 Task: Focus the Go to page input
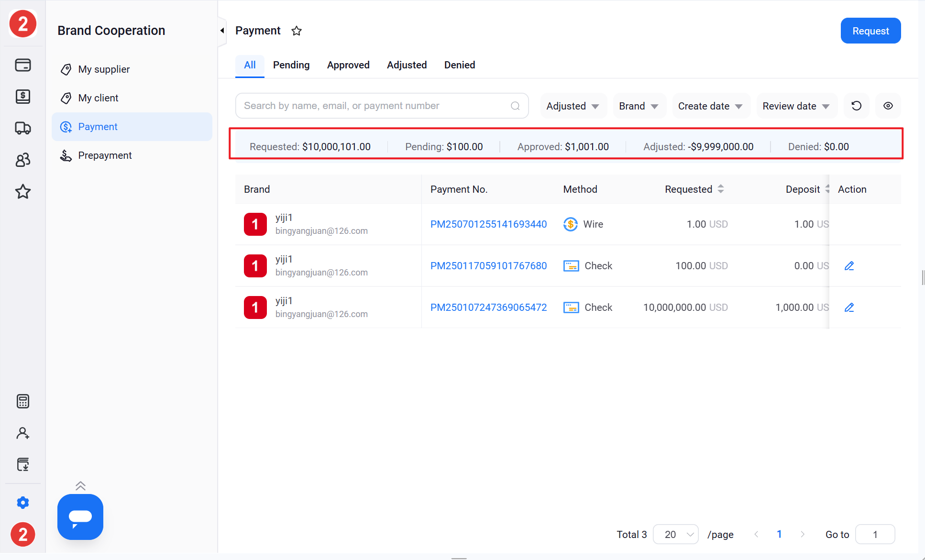[x=875, y=534]
